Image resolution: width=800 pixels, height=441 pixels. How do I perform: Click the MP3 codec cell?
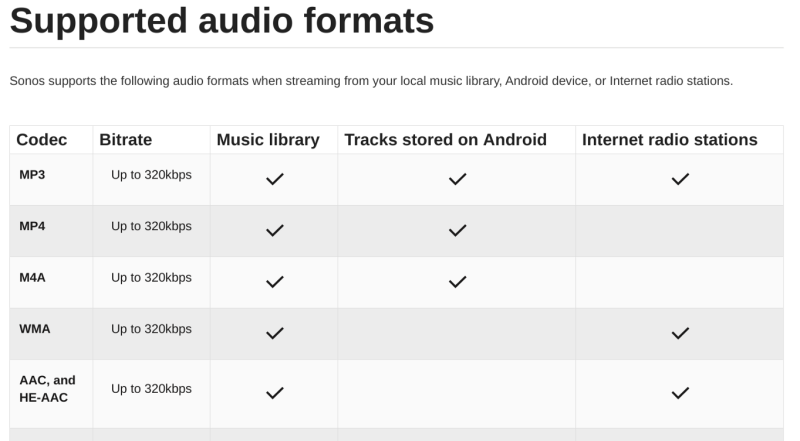pyautogui.click(x=32, y=175)
